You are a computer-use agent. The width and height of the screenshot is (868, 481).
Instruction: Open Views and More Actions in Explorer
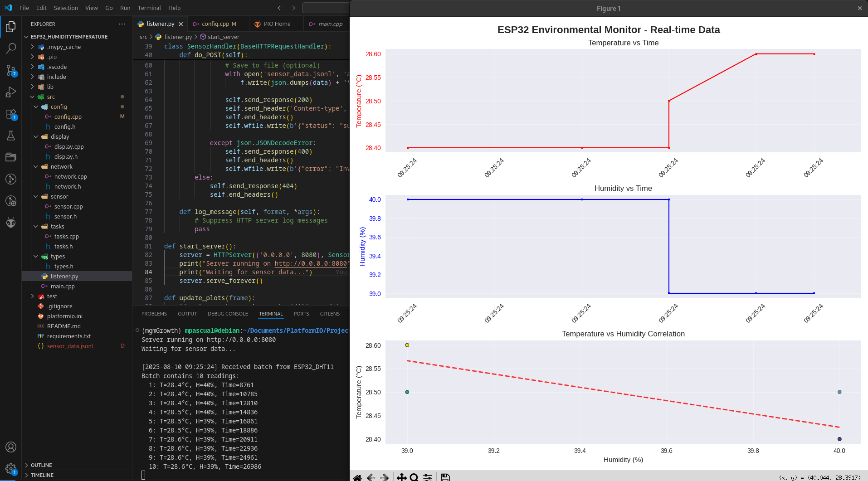point(122,24)
